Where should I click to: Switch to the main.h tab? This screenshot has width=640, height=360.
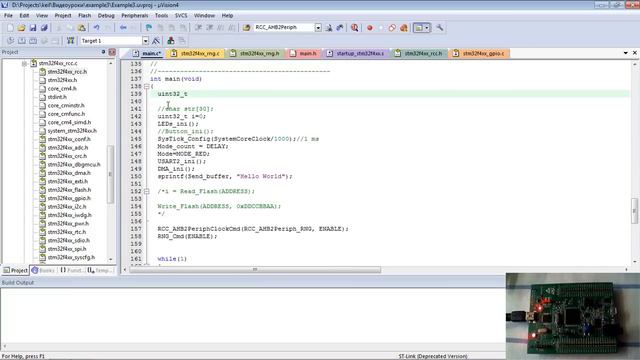tap(304, 53)
